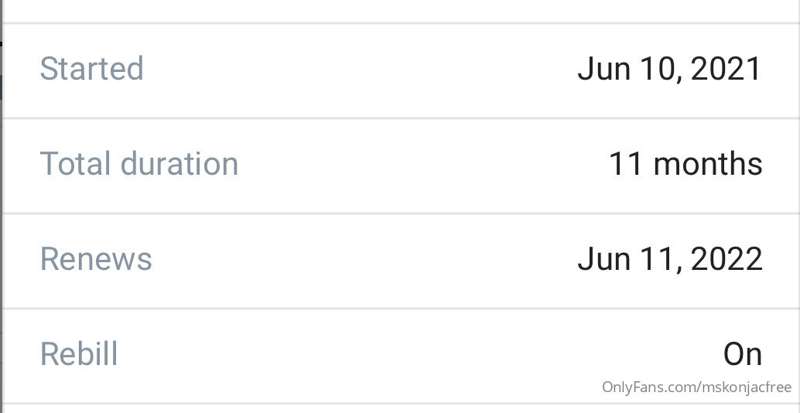Viewport: 800px width, 413px height.
Task: Open the OnlyFans.com/mskonjacfree watermark link
Action: [x=697, y=387]
